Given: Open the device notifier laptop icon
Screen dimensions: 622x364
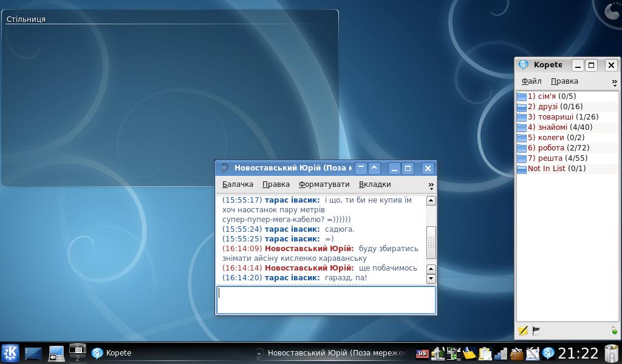Looking at the screenshot, I should (x=56, y=353).
